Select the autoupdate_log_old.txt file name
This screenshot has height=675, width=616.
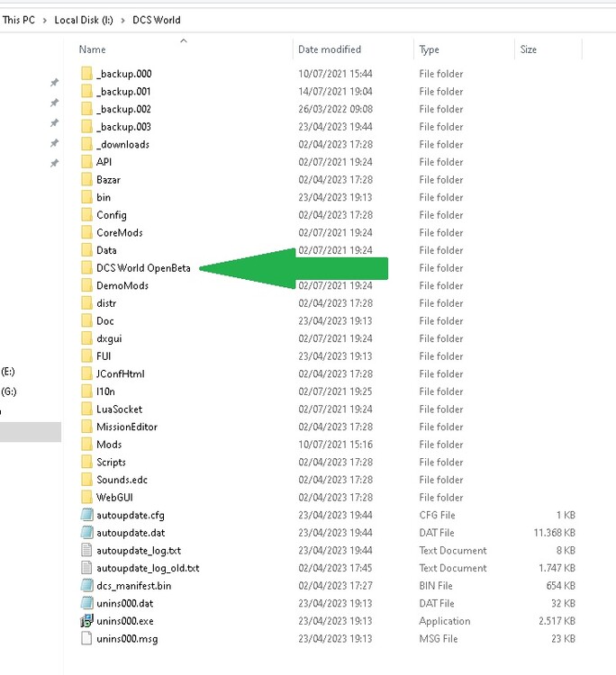(148, 568)
